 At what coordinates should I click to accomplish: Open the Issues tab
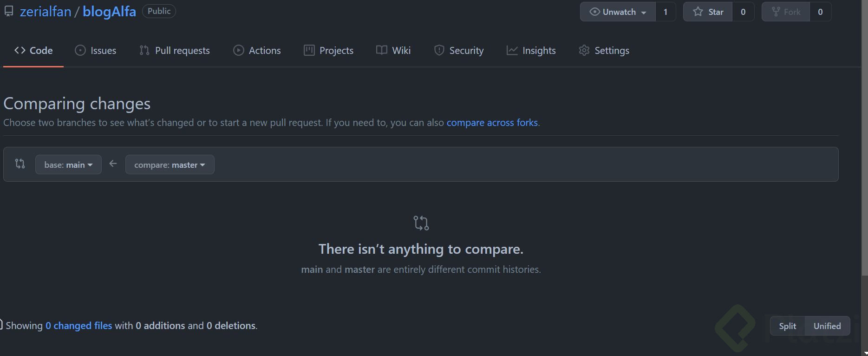click(95, 50)
